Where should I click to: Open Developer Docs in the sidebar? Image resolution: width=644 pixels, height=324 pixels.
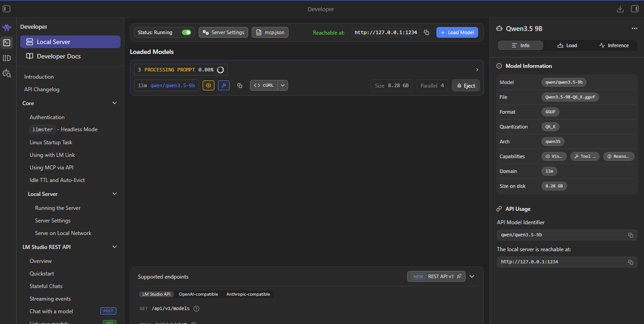(70, 56)
